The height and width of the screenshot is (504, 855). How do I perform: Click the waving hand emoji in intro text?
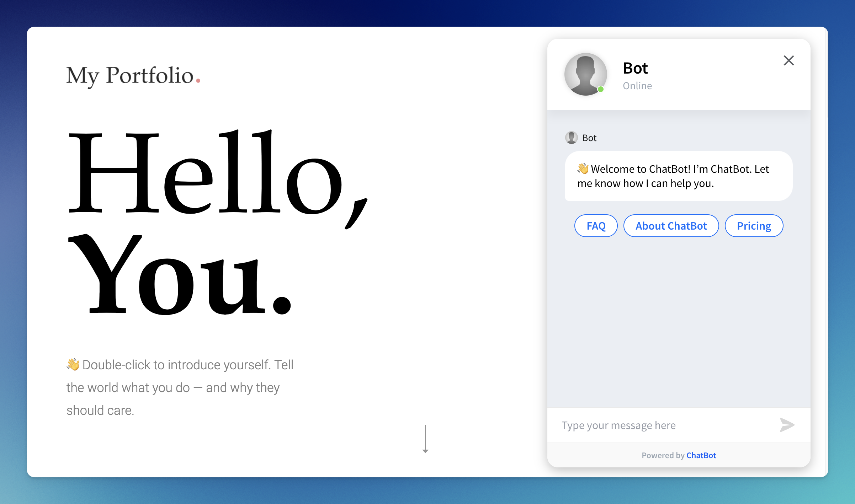point(73,364)
